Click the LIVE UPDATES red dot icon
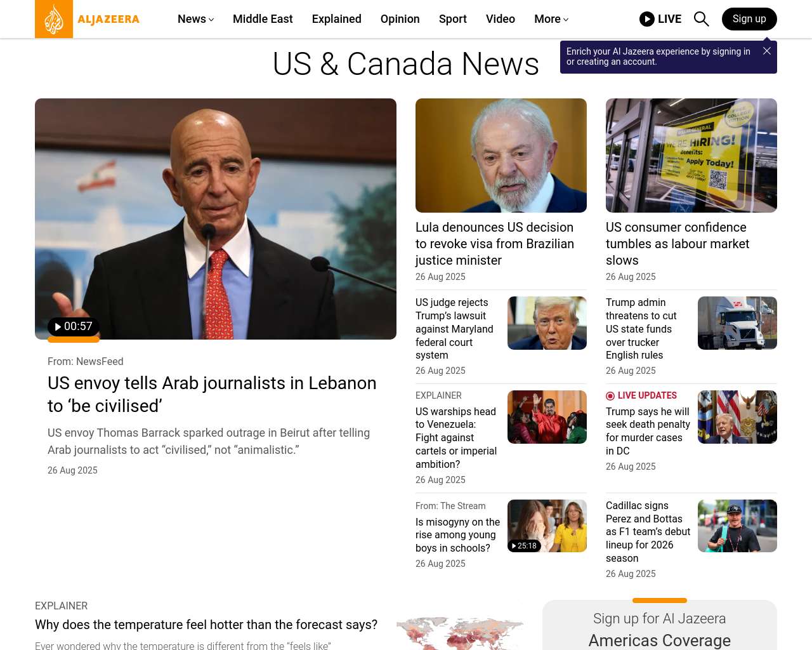The height and width of the screenshot is (650, 812). point(610,396)
